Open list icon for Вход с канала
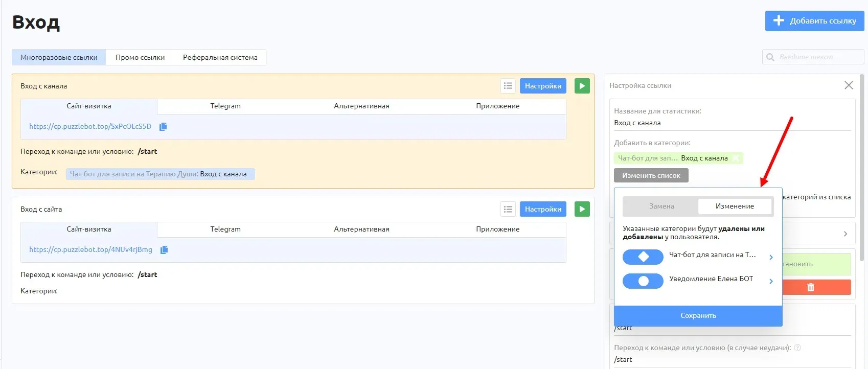 508,86
